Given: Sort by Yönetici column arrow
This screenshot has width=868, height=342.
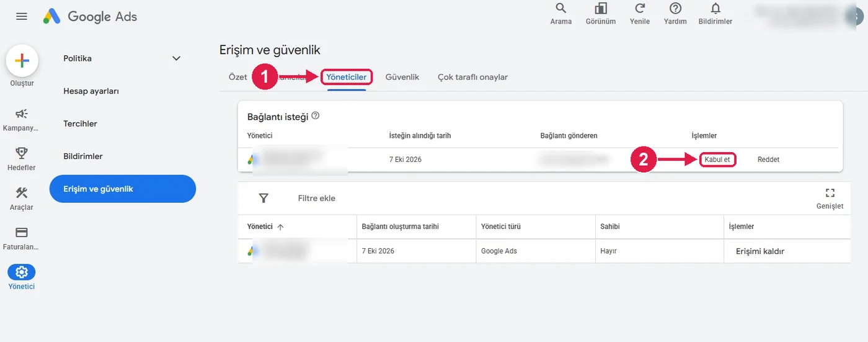Looking at the screenshot, I should tap(280, 227).
